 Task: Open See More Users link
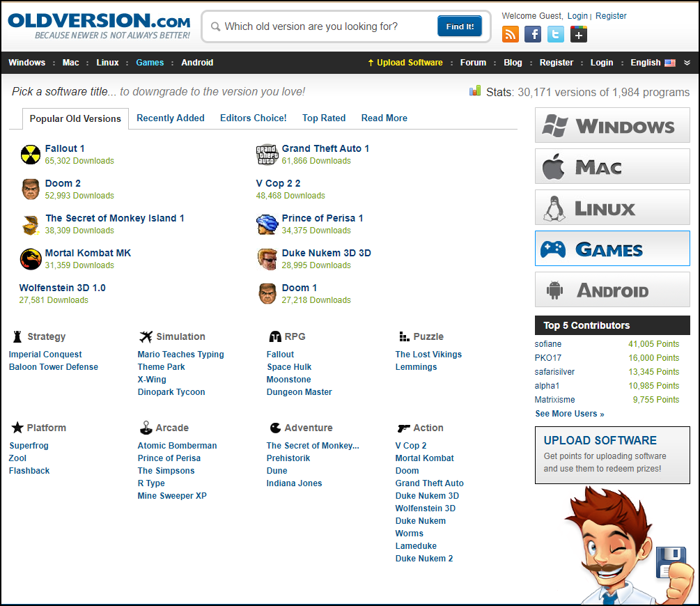[x=569, y=414]
